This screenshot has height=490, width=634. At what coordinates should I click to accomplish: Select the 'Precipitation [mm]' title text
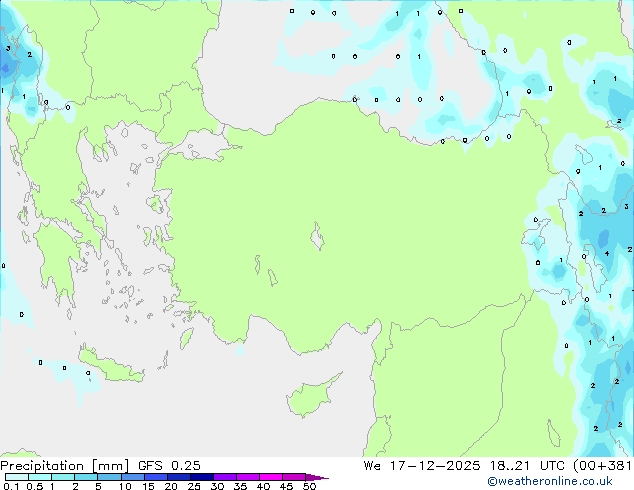coord(64,466)
